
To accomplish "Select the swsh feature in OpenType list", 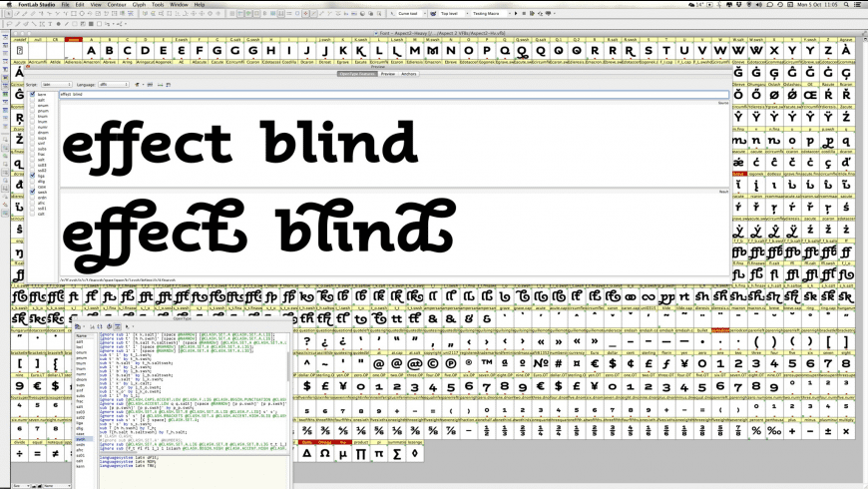I will [x=81, y=439].
